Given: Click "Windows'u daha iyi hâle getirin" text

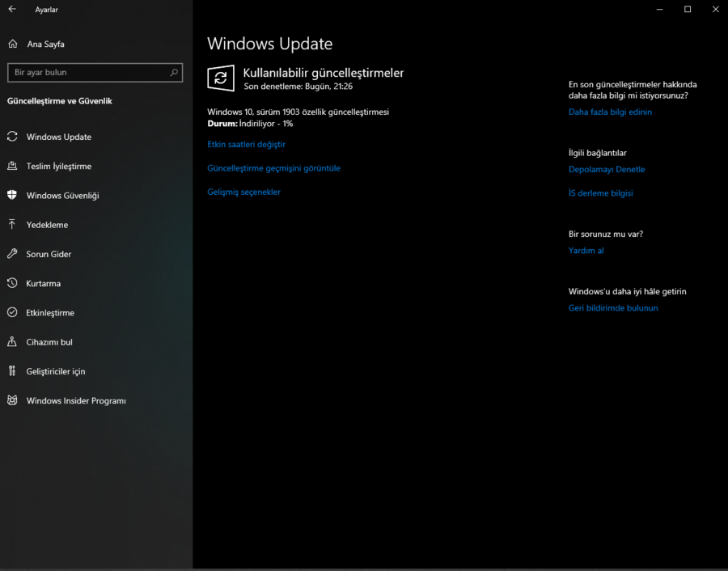Looking at the screenshot, I should pyautogui.click(x=627, y=291).
